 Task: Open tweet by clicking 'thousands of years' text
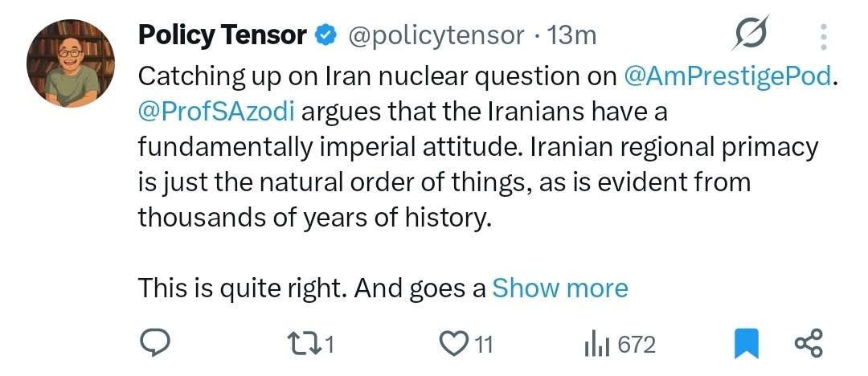pos(258,217)
